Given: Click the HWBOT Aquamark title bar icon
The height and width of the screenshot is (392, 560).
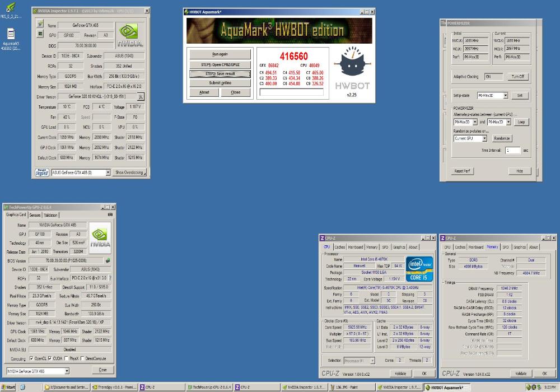Looking at the screenshot, I should click(x=186, y=12).
